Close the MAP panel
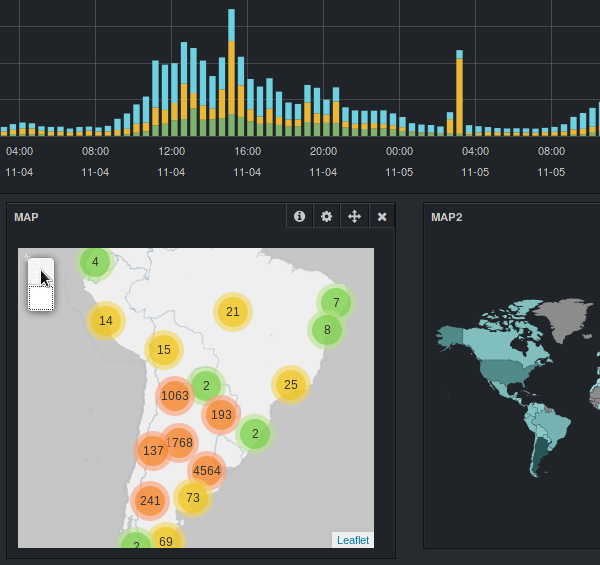This screenshot has width=600, height=565. [382, 217]
